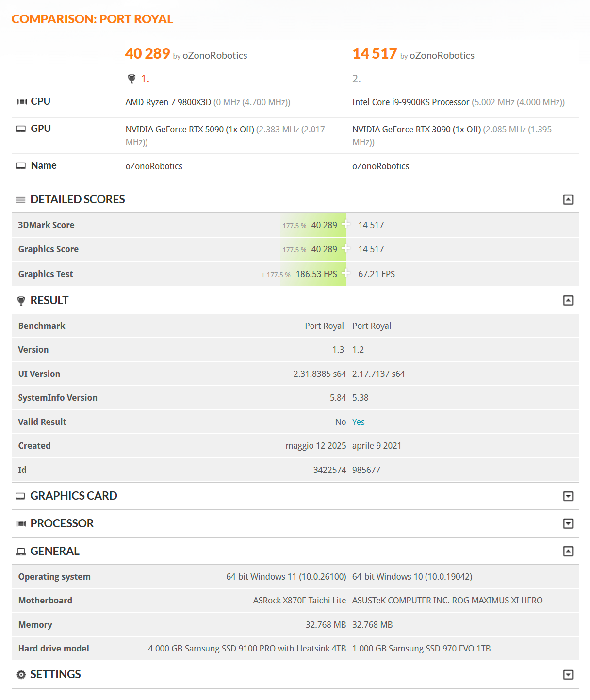Click the maggio 12 2025 created date
The width and height of the screenshot is (590, 700).
pos(316,446)
